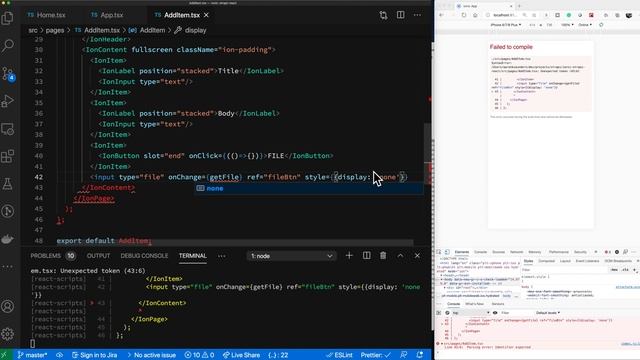Open notifications bell in status bar
Viewport: 640px width, 360px height.
[x=420, y=355]
